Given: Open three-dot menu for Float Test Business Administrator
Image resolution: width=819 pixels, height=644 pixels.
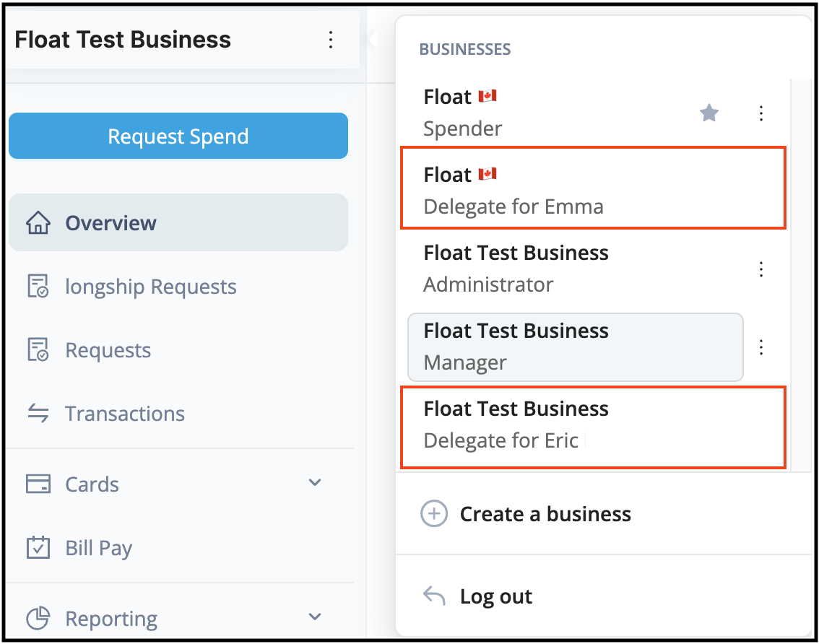Looking at the screenshot, I should [x=760, y=269].
